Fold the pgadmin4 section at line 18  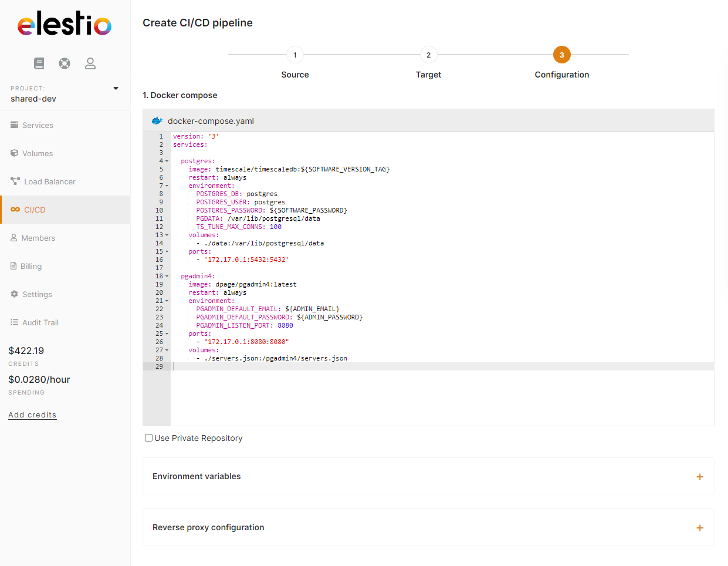(x=167, y=277)
